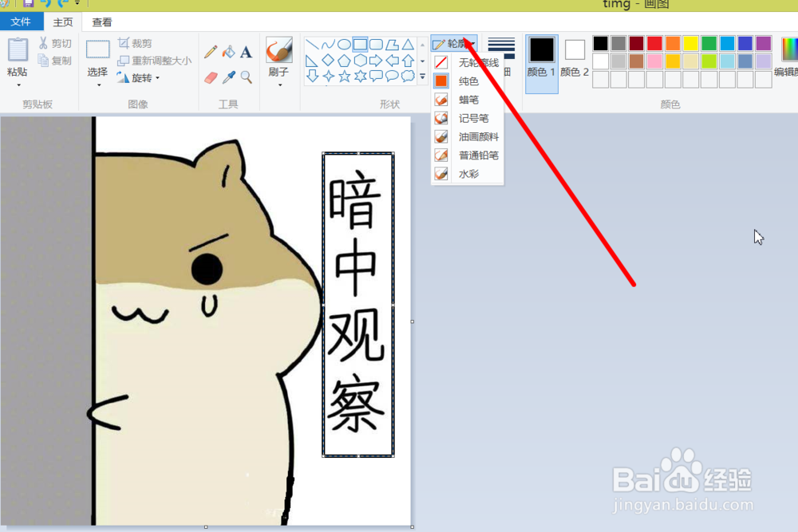This screenshot has width=798, height=532.
Task: Click the brush 刷子 icon
Action: coord(279,49)
